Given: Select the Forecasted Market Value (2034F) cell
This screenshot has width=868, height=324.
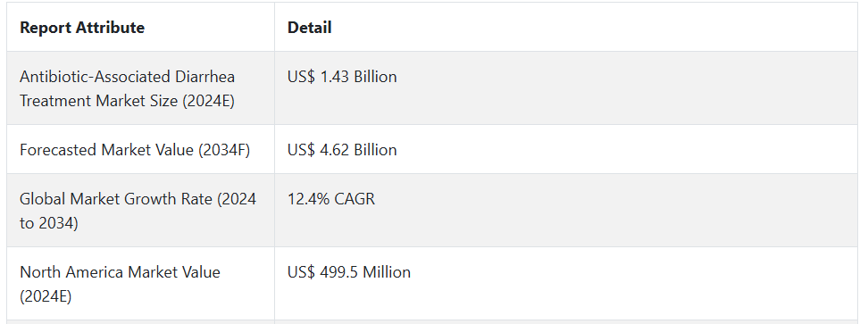Looking at the screenshot, I should (x=140, y=149).
